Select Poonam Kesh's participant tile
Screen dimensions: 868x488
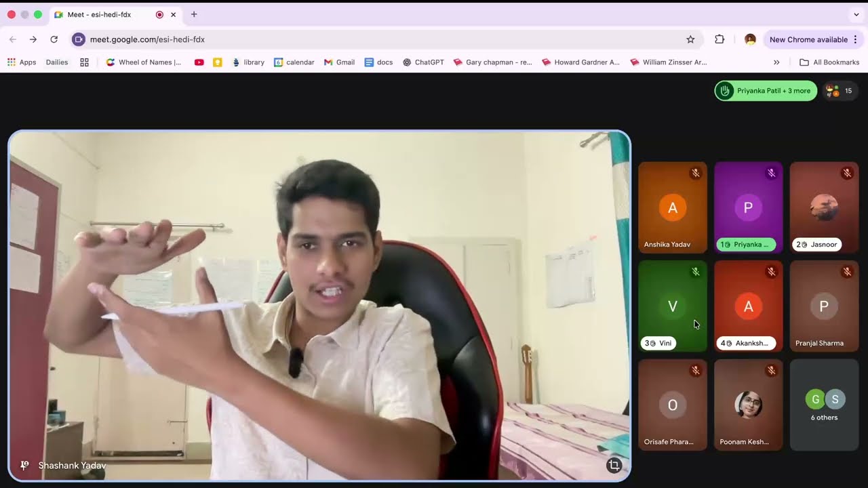click(x=749, y=405)
